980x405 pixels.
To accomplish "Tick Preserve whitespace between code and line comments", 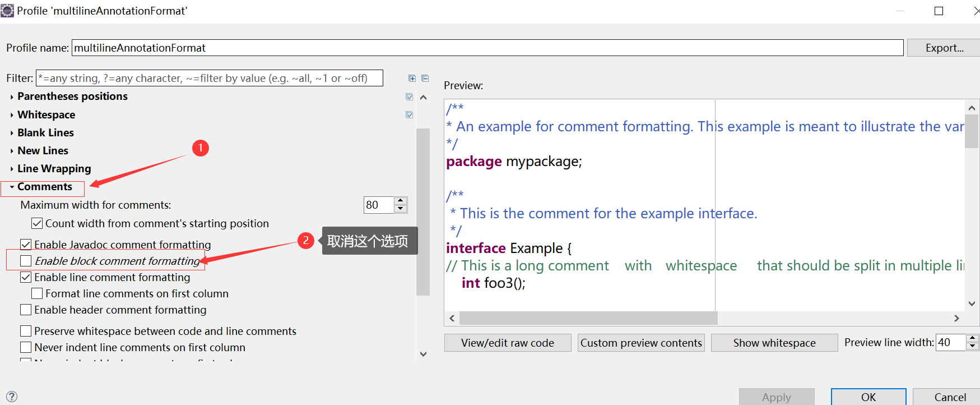I will click(26, 331).
